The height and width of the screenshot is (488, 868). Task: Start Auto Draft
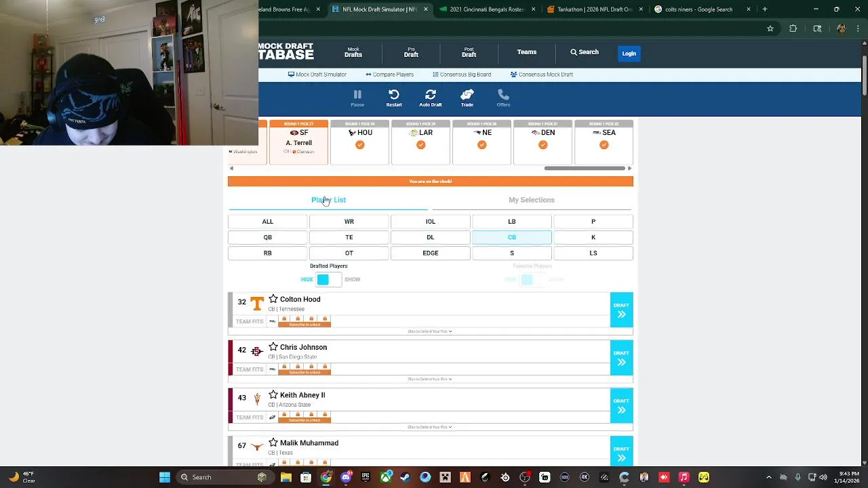430,98
